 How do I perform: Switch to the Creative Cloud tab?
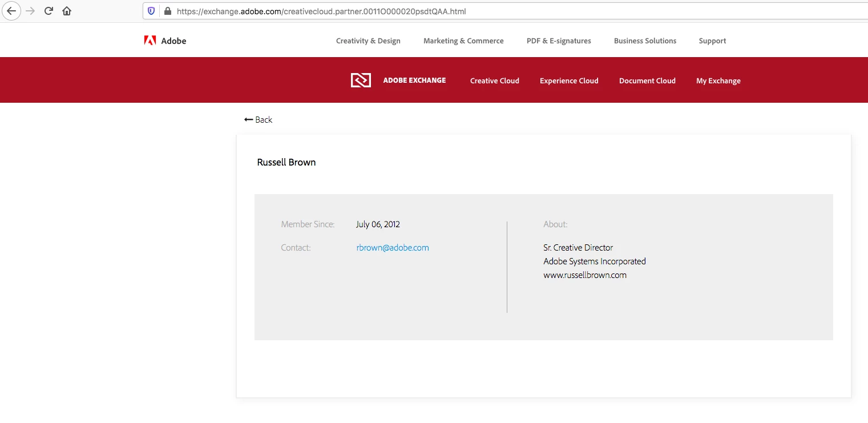[x=495, y=81]
